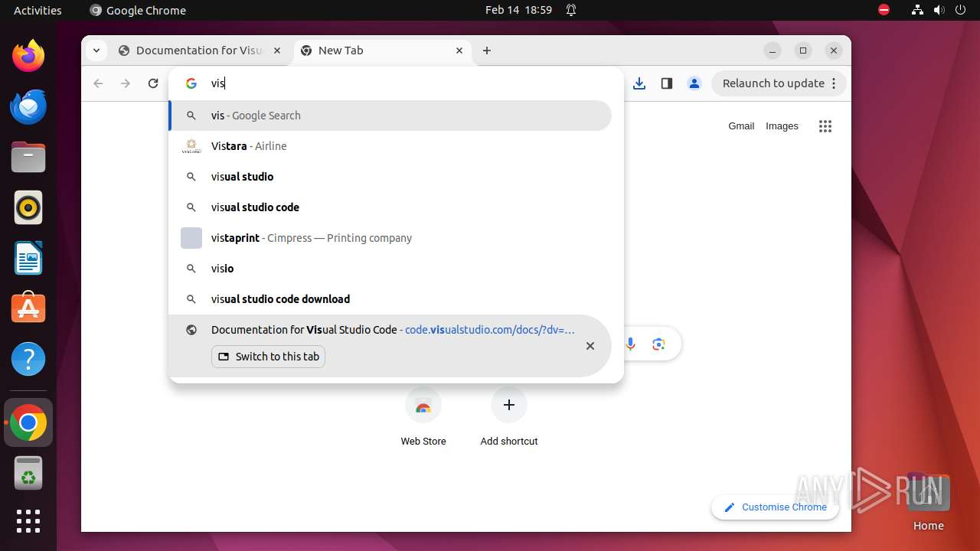Close the New Tab tab
The width and height of the screenshot is (980, 551).
pos(459,51)
